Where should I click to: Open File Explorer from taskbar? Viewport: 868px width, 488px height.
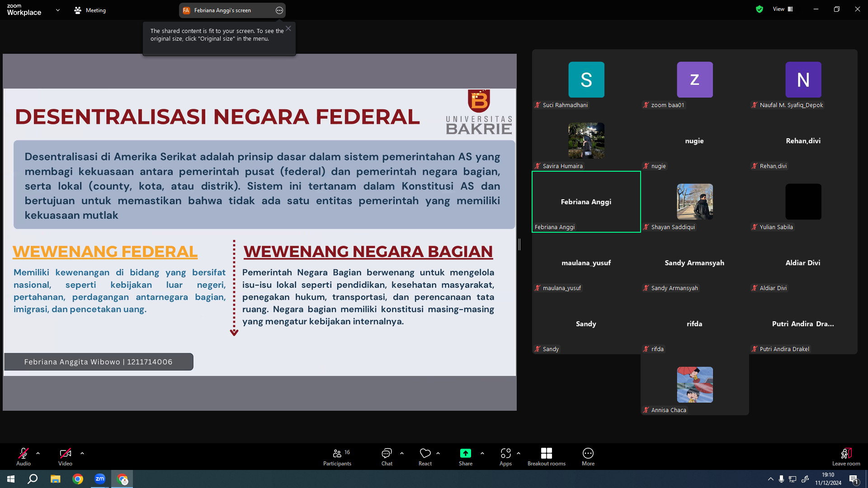coord(55,479)
